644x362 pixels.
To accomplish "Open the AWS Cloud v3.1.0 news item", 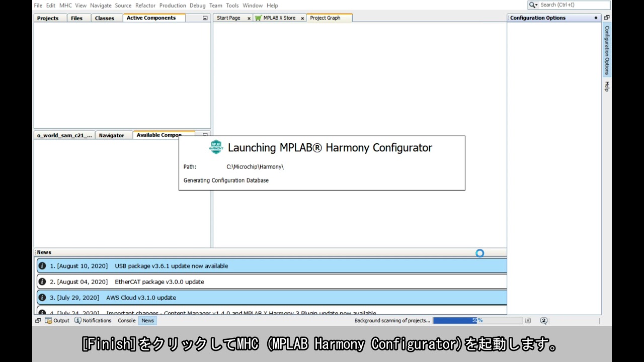I will 272,298.
